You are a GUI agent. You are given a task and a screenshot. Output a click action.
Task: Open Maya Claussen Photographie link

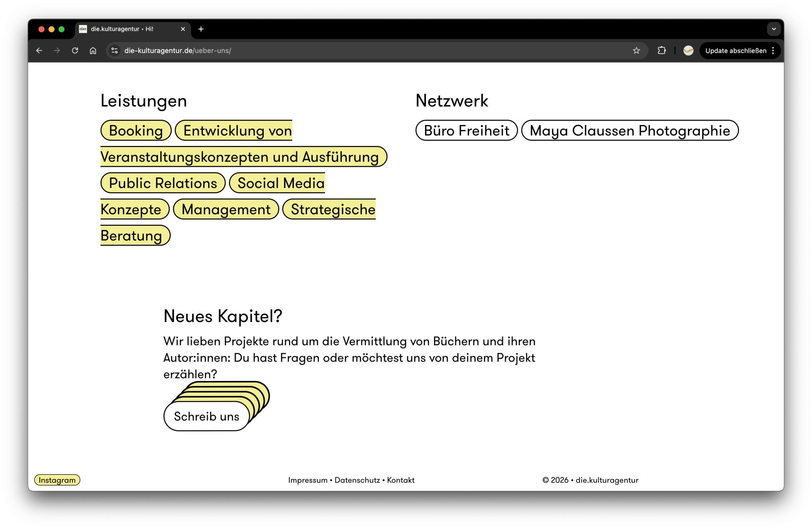tap(629, 131)
